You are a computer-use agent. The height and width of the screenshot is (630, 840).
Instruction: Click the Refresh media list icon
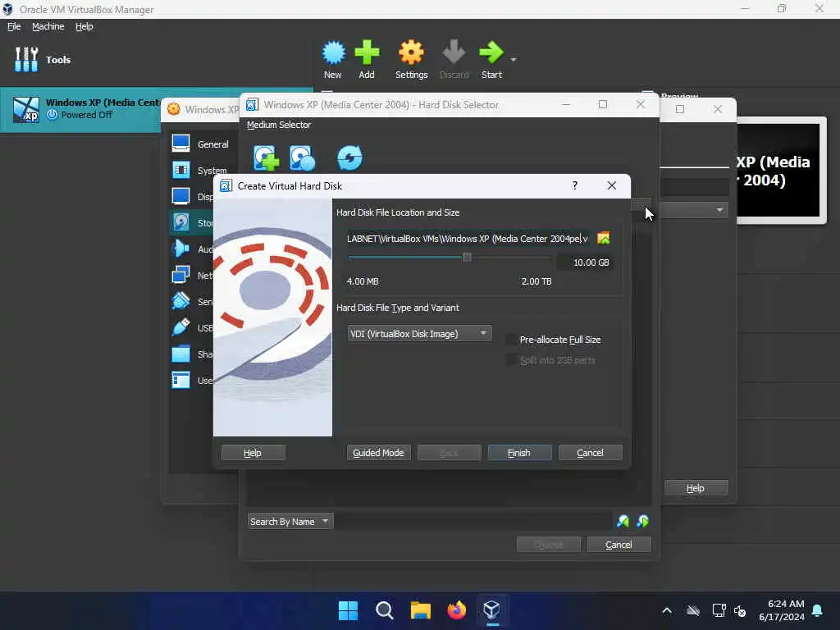(349, 158)
